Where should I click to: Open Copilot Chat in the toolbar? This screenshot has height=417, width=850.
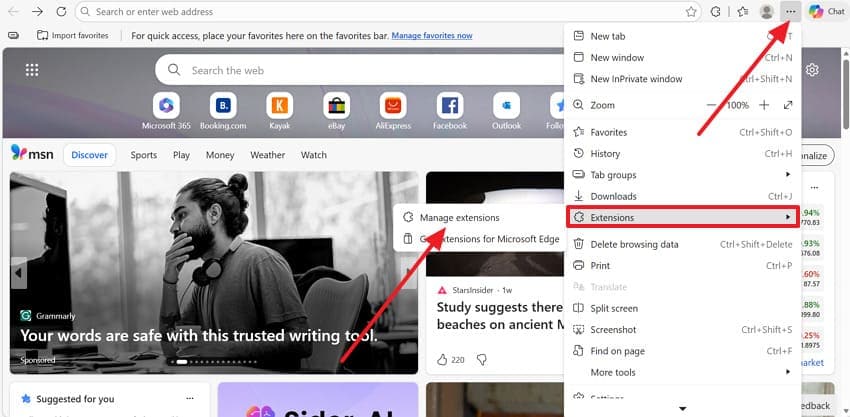click(x=827, y=11)
